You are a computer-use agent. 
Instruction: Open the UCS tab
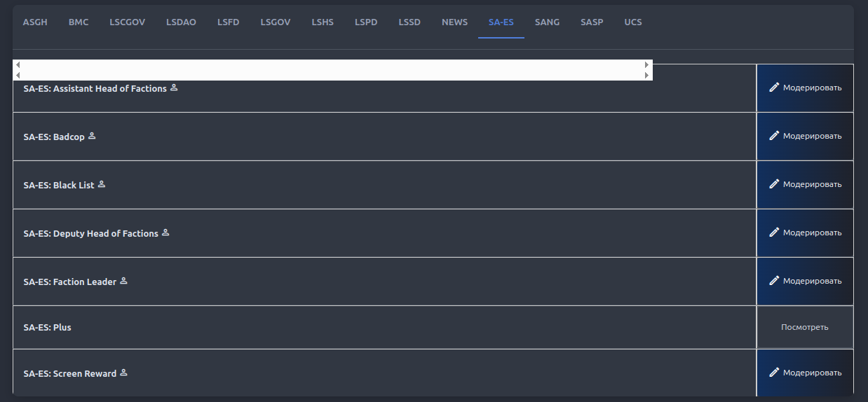[x=633, y=22]
